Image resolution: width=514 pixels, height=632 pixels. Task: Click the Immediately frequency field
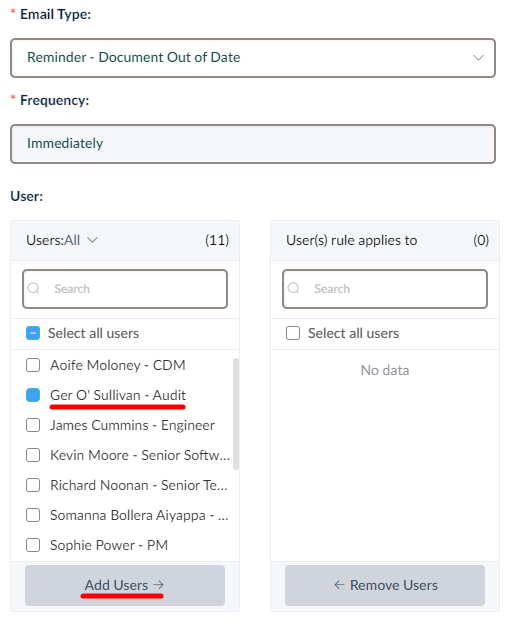tap(253, 144)
